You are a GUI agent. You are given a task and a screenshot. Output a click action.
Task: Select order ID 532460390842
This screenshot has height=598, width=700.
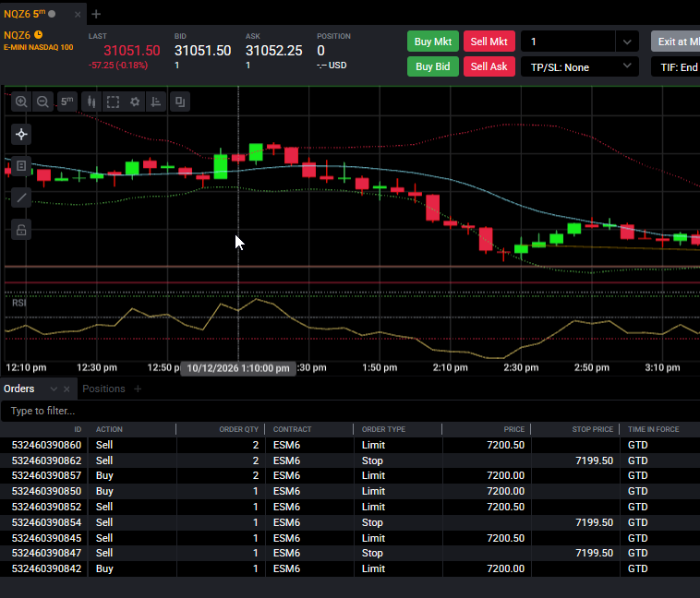click(x=46, y=568)
